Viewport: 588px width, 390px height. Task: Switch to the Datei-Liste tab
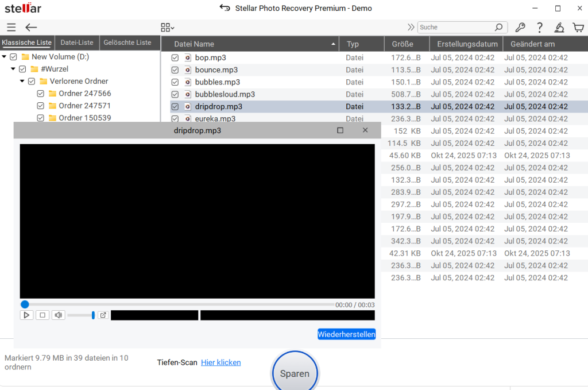coord(77,43)
